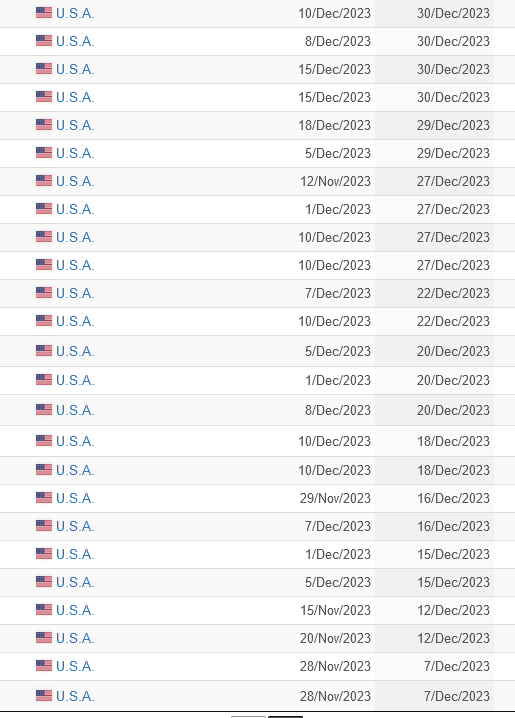Follow the U.S.A. link in the 10/Dec/2023 to 22/Dec/2023 row
The width and height of the screenshot is (515, 718).
coord(75,321)
